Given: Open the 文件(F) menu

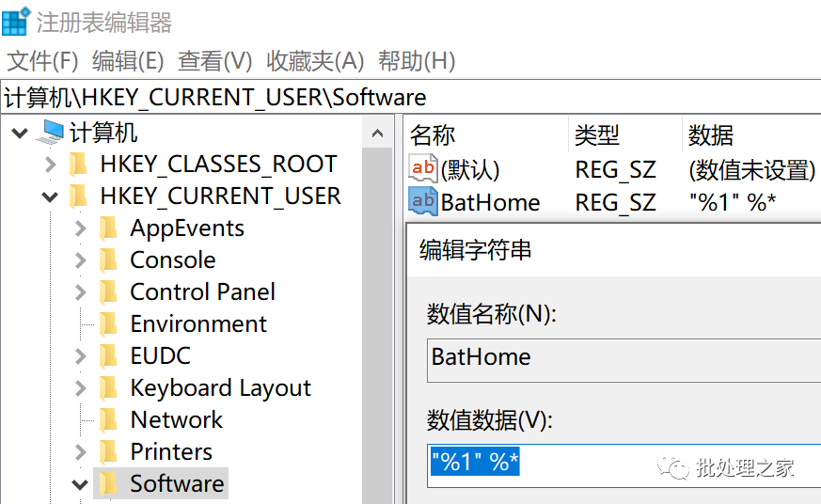Looking at the screenshot, I should pos(42,61).
